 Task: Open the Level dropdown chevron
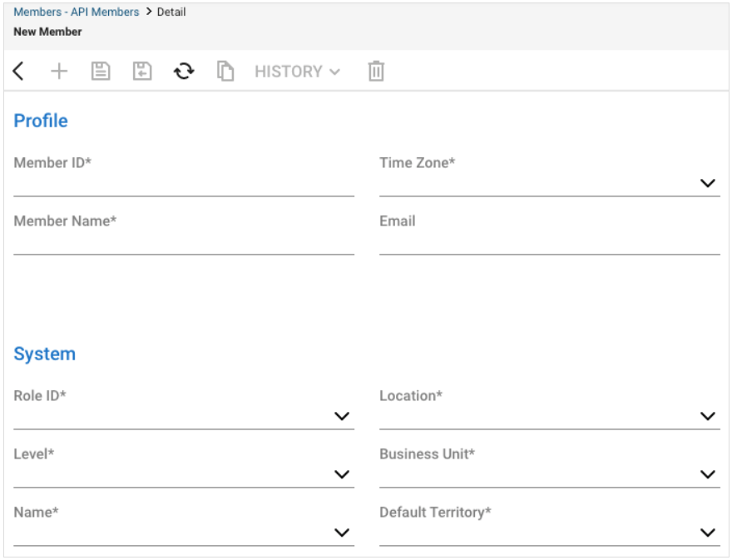click(x=342, y=474)
